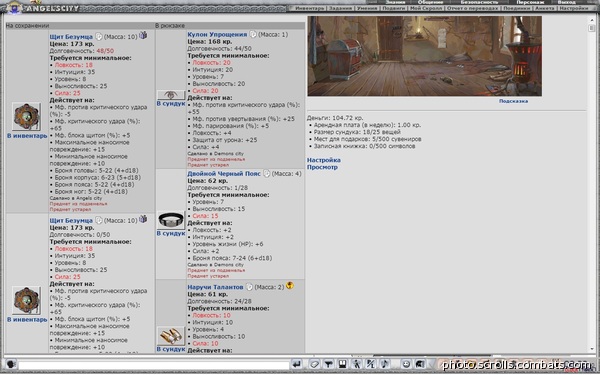This screenshot has width=600, height=375.
Task: Click the music note sound icon
Action: coord(385,364)
